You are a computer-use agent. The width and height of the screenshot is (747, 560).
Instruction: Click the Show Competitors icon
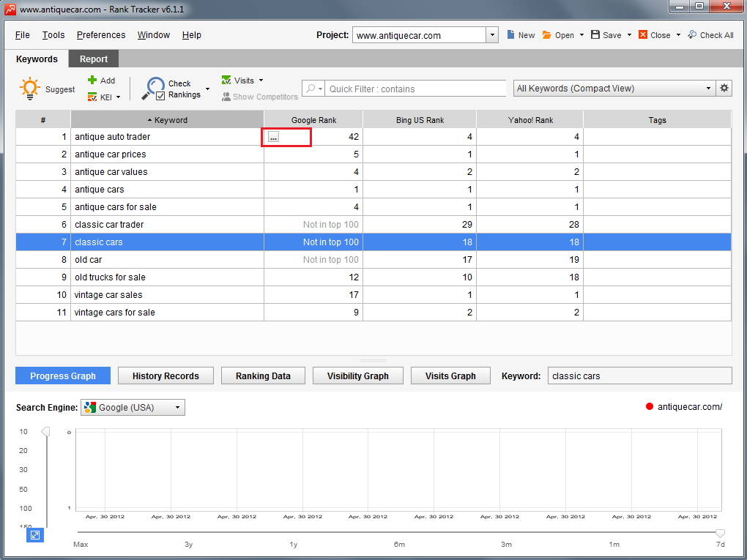tap(226, 97)
